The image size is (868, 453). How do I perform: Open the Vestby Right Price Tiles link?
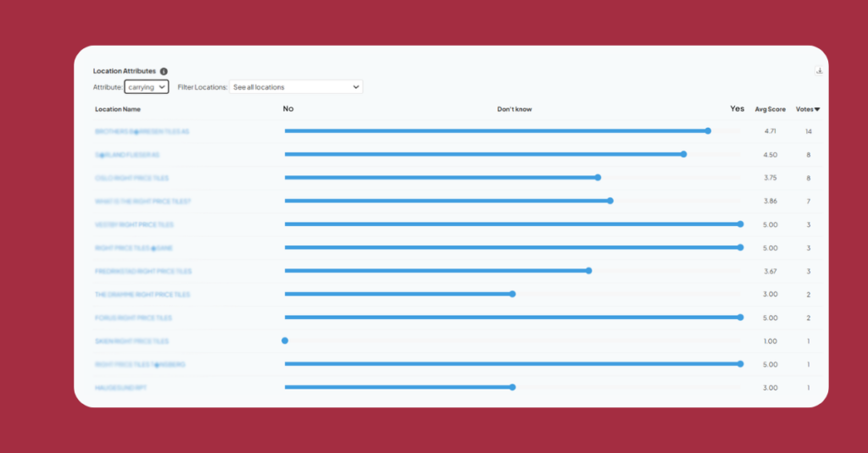pyautogui.click(x=135, y=224)
